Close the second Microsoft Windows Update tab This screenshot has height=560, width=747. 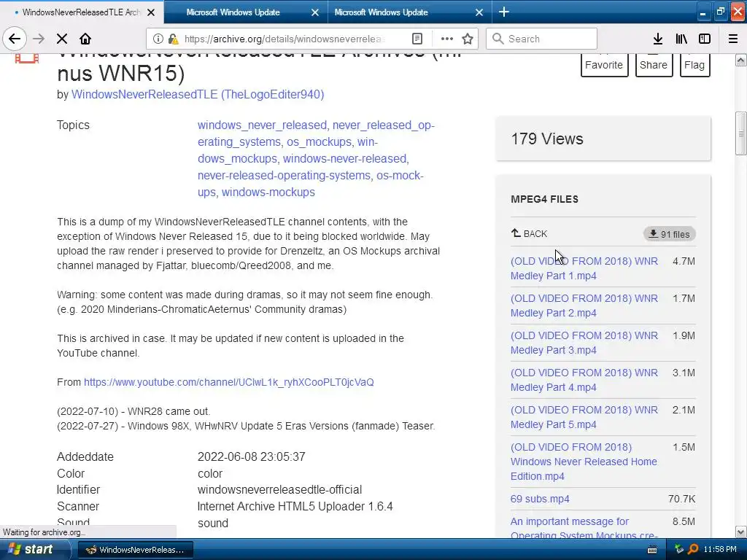tap(315, 13)
